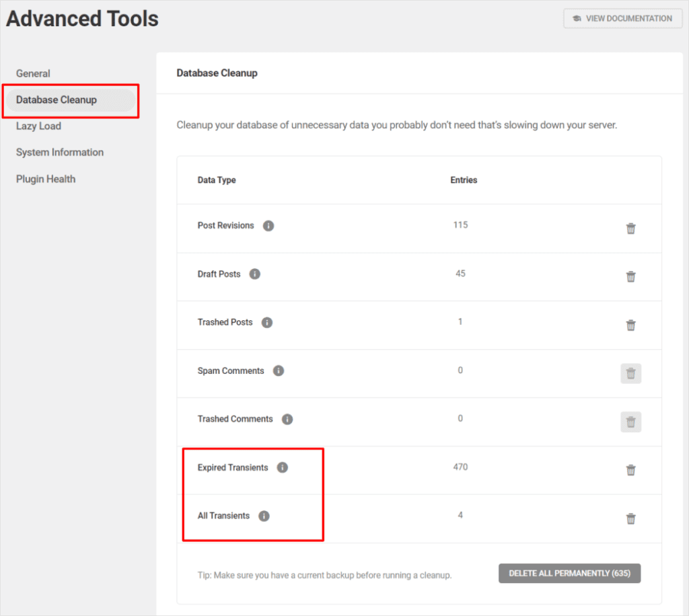Switch to Lazy Load section
The width and height of the screenshot is (689, 616).
(38, 126)
